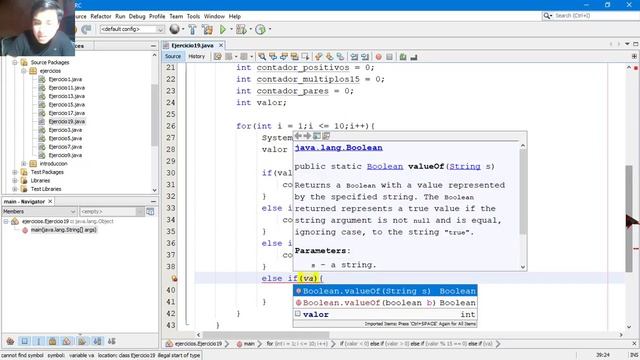Toggle Show Inherited Members filter in Navigator
This screenshot has width=640, height=360.
tap(10, 341)
